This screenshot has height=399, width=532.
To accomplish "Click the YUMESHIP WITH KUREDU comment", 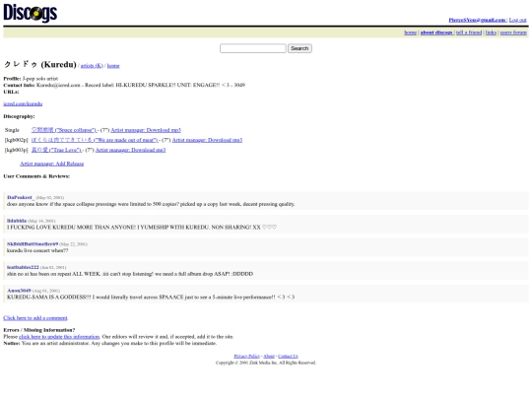I will [142, 228].
